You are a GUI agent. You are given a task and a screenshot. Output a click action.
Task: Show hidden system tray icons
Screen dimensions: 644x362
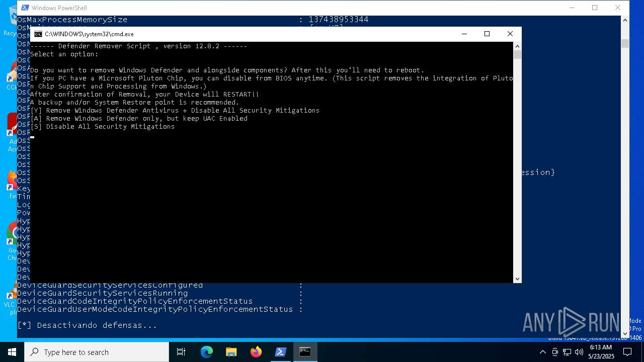(x=543, y=352)
